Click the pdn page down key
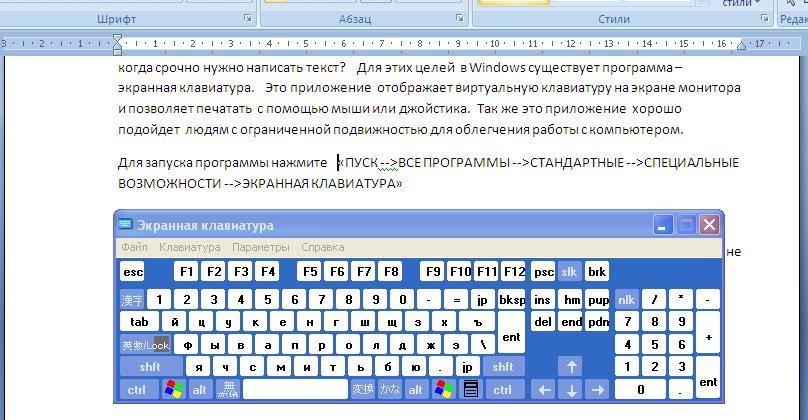The height and width of the screenshot is (420, 808). click(x=598, y=322)
